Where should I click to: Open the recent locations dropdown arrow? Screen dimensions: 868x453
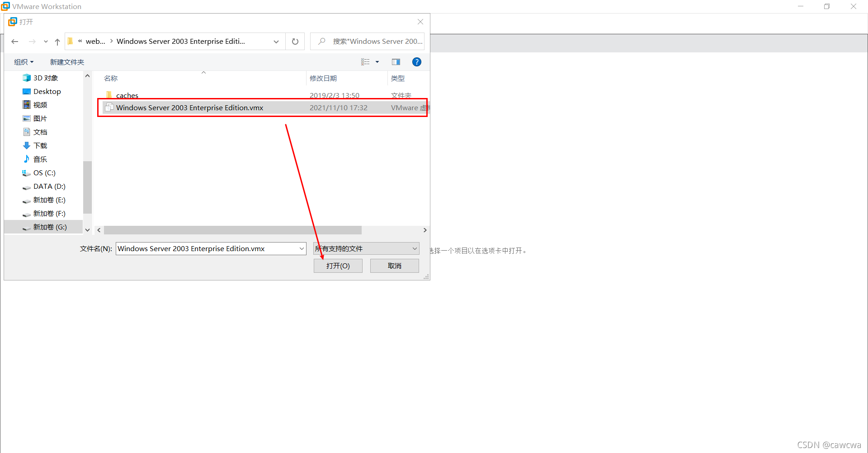[x=46, y=42]
